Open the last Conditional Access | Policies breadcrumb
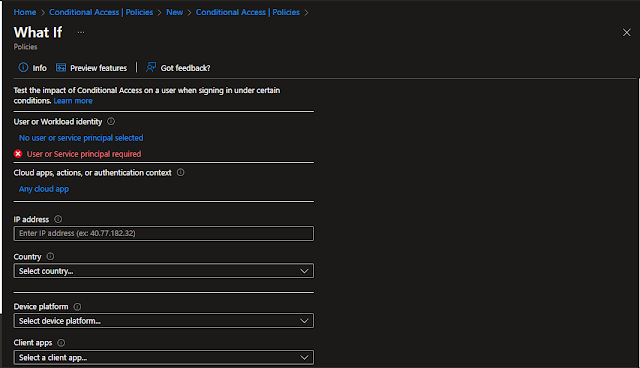 [x=247, y=12]
